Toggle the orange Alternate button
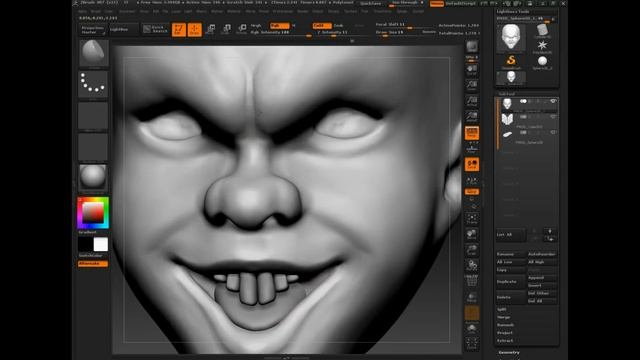The image size is (640, 360). pyautogui.click(x=93, y=264)
